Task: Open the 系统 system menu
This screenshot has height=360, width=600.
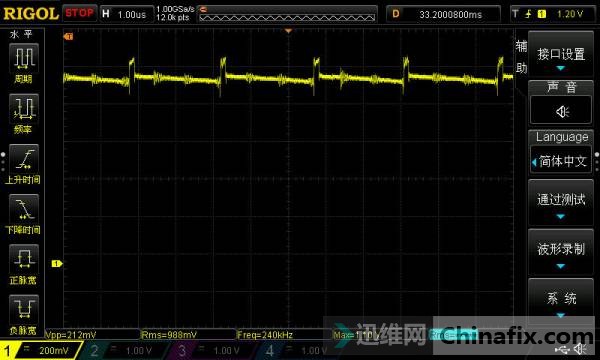Action: (x=561, y=300)
